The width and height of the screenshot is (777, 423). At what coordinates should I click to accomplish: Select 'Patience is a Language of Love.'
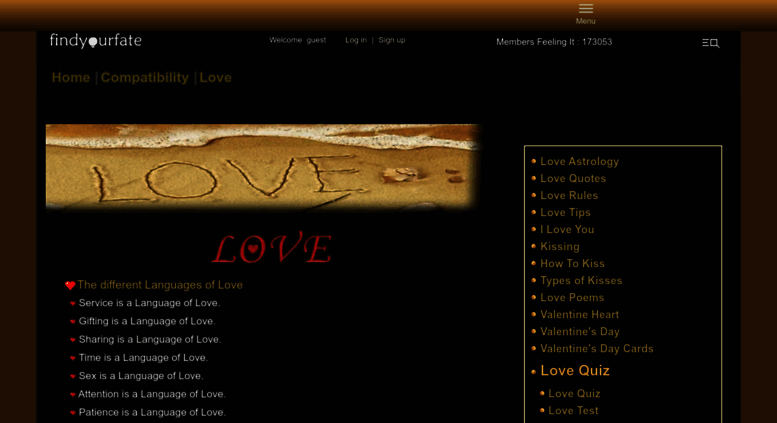click(x=152, y=412)
